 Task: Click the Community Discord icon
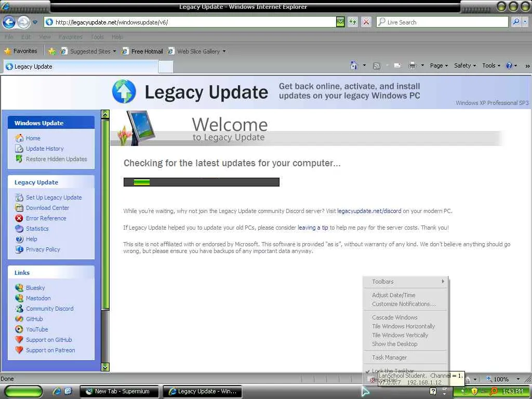pyautogui.click(x=19, y=309)
